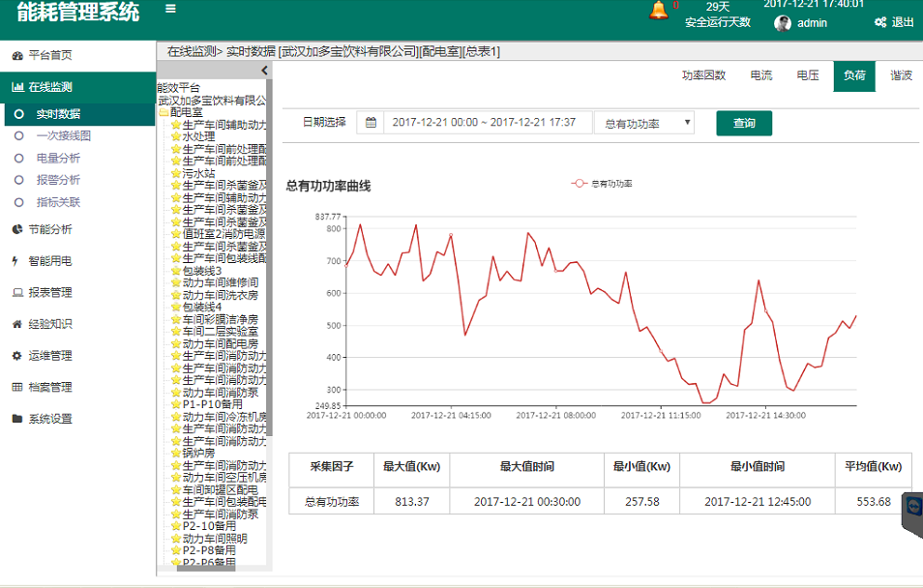Click the hamburger menu icon in header

(170, 9)
